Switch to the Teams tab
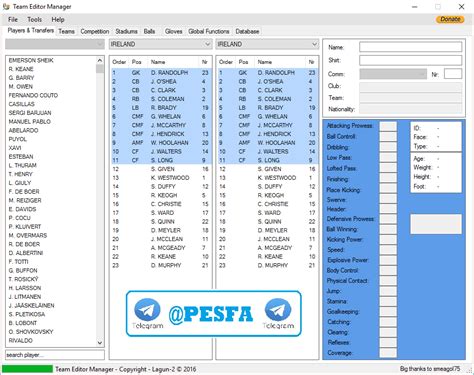 pyautogui.click(x=66, y=31)
